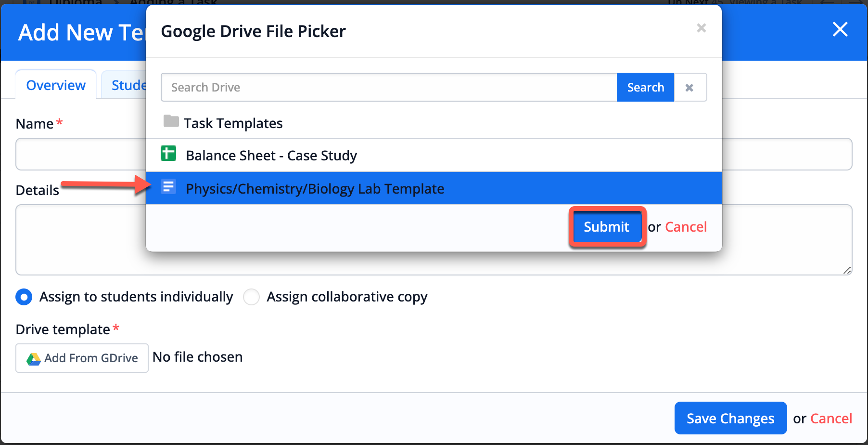Select Assign collaborative copy option
The height and width of the screenshot is (445, 868).
251,297
